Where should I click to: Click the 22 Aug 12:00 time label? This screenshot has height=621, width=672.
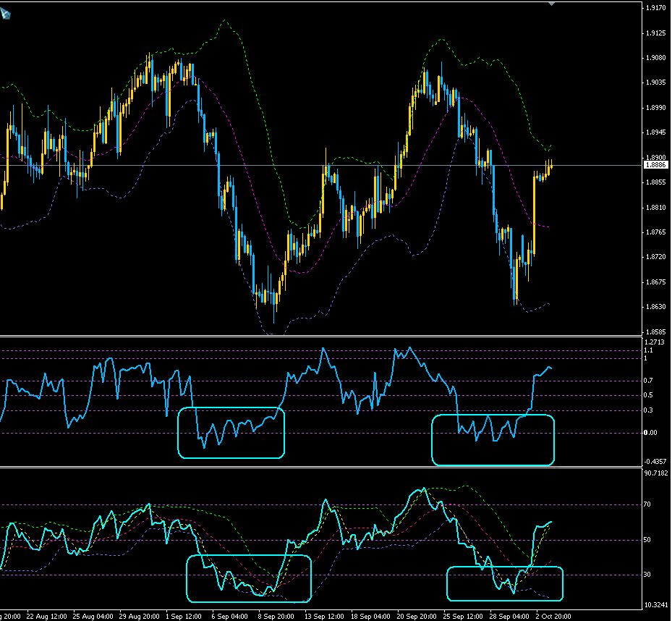47,616
